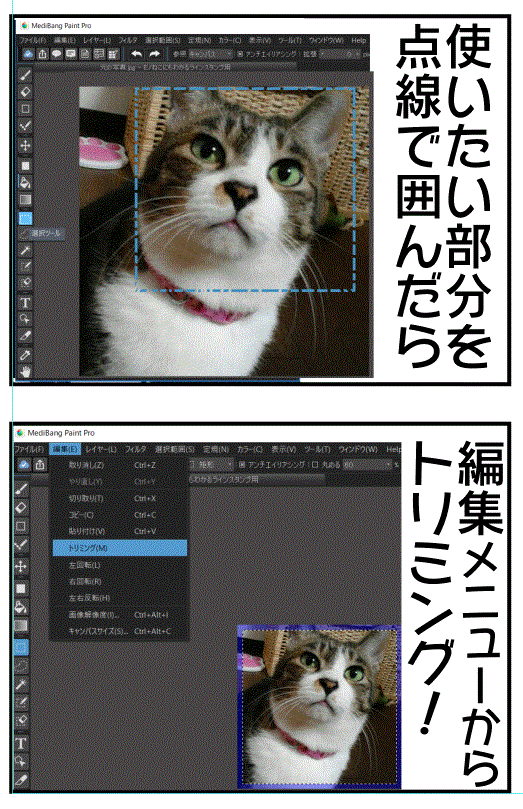Viewport: 523px width, 809px height.
Task: Select the Text tool in the bottom screenshot
Action: (21, 743)
